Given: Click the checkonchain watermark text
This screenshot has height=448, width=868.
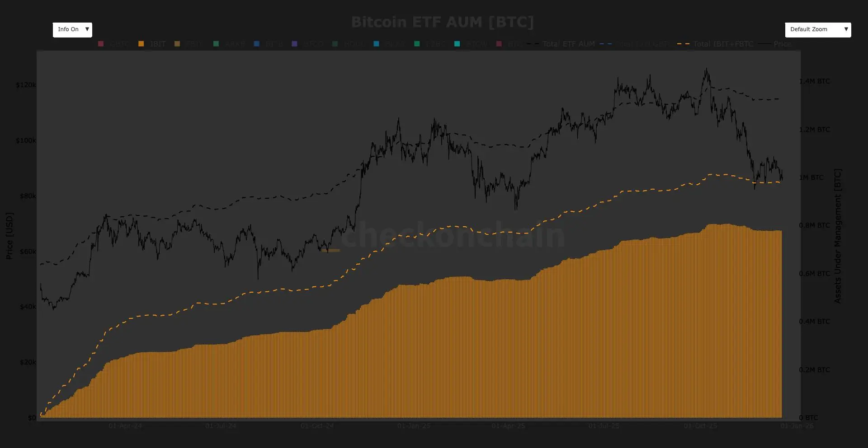Looking at the screenshot, I should (453, 235).
